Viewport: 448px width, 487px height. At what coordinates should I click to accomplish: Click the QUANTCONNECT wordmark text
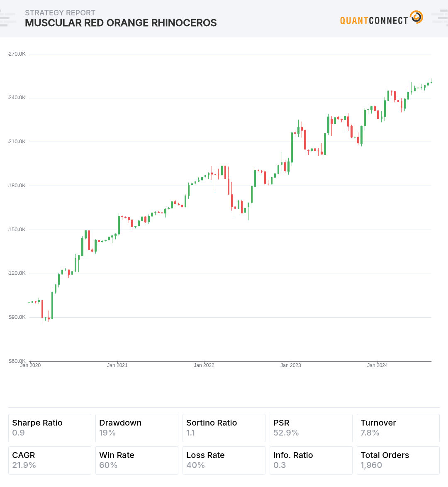pyautogui.click(x=374, y=20)
